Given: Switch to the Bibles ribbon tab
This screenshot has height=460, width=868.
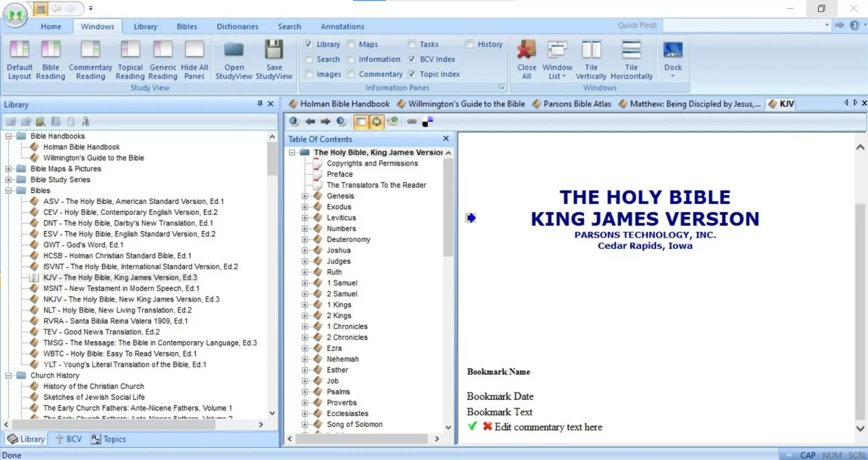Looking at the screenshot, I should point(187,26).
